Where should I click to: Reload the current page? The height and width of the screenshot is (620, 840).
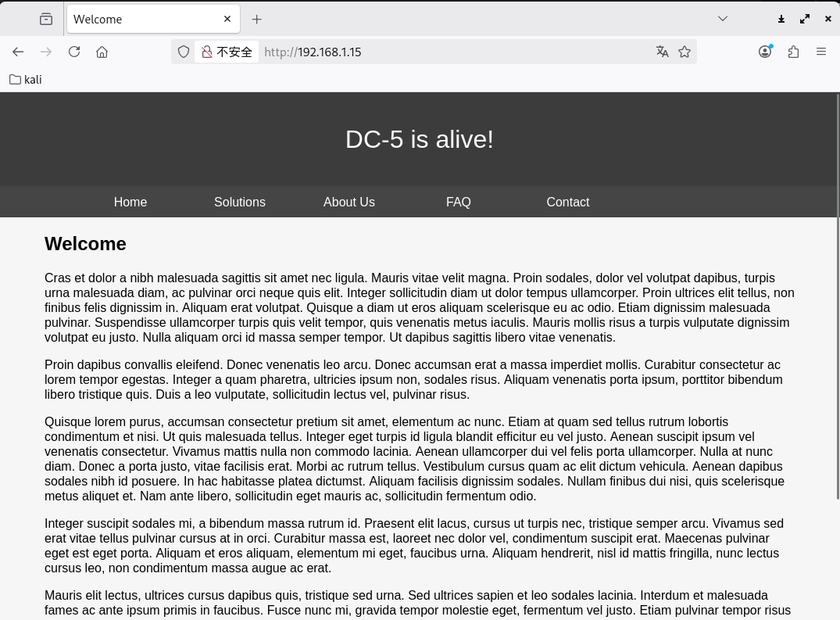tap(74, 52)
